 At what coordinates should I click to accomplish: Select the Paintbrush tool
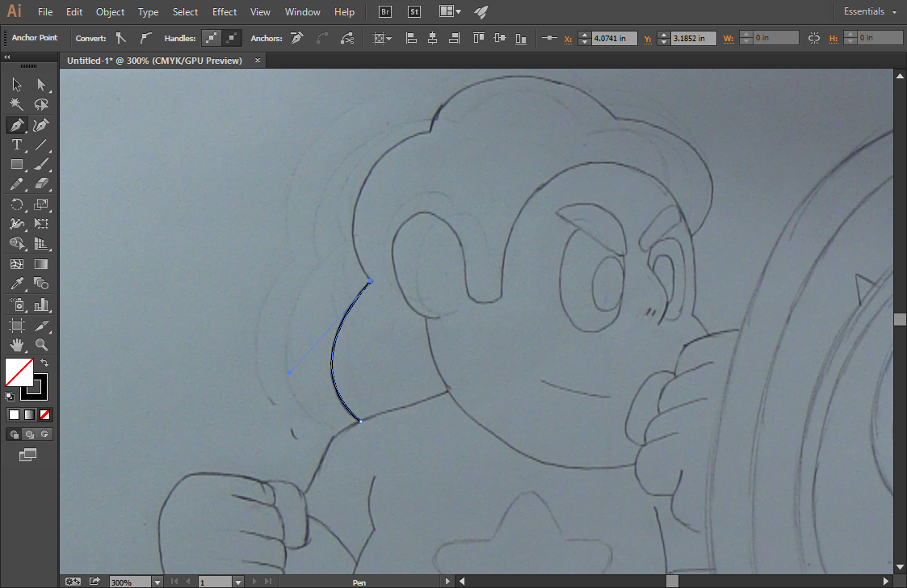tap(41, 164)
